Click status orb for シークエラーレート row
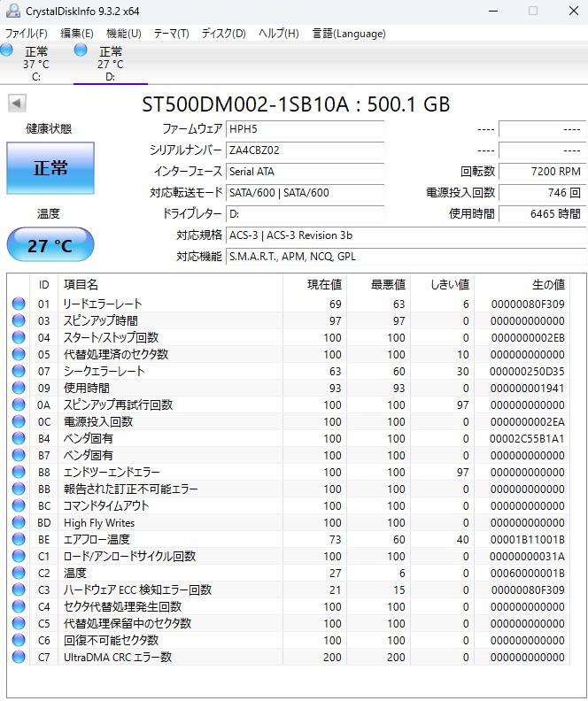 click(x=19, y=371)
